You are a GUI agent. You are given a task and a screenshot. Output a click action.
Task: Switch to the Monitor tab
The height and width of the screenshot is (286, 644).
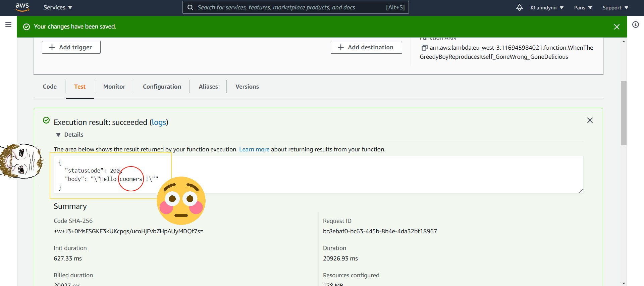coord(114,87)
